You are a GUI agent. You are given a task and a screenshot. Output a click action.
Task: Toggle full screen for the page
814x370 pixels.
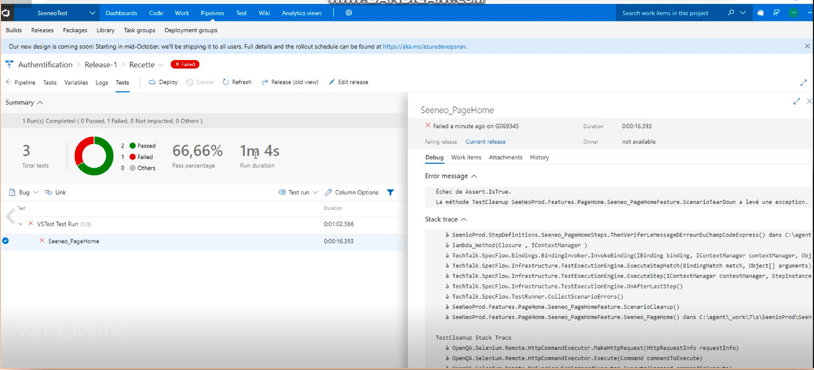coord(804,83)
